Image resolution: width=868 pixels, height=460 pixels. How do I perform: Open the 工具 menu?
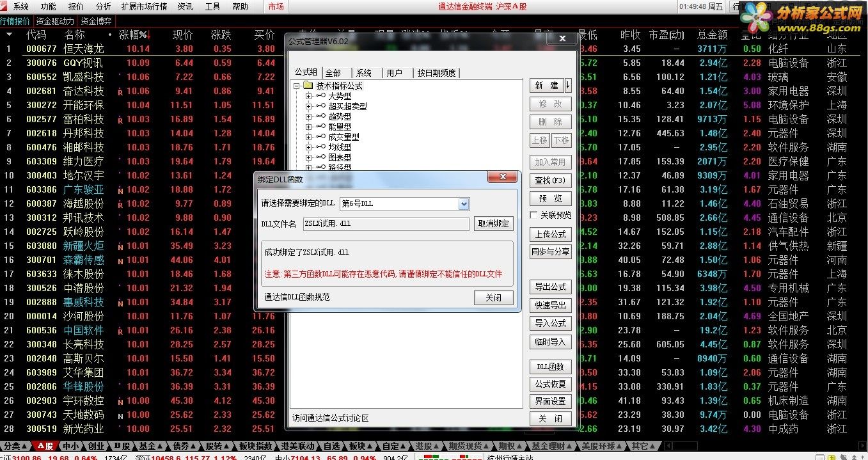[212, 6]
